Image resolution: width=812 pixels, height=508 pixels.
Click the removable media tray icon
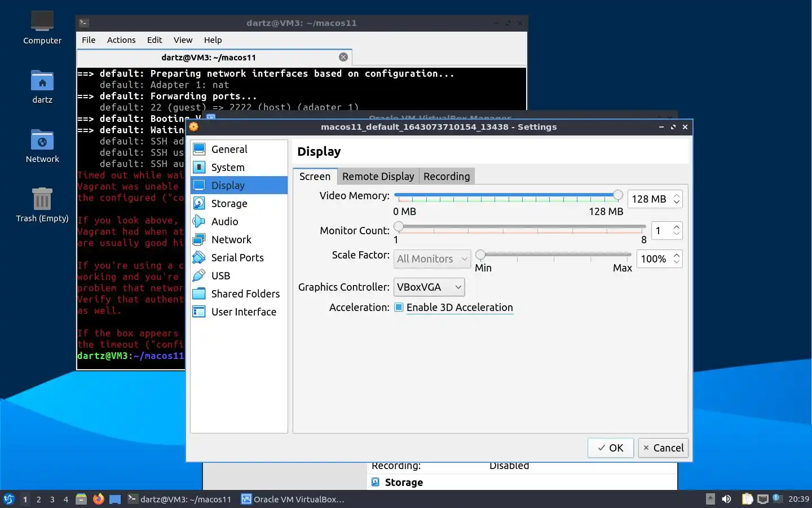710,499
